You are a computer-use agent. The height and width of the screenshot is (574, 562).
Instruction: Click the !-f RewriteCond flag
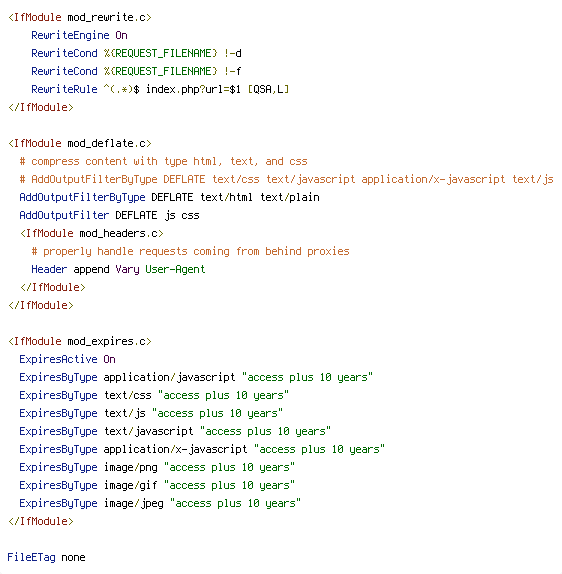click(x=232, y=71)
